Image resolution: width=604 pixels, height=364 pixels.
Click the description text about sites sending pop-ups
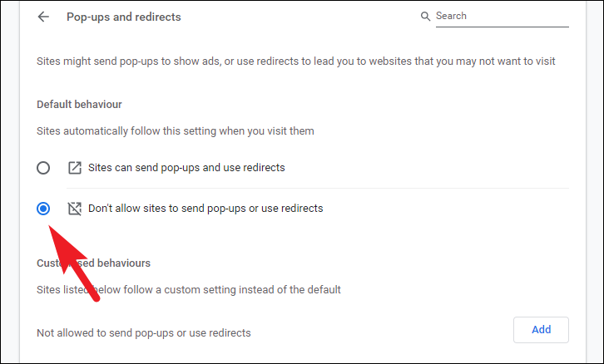pyautogui.click(x=296, y=61)
